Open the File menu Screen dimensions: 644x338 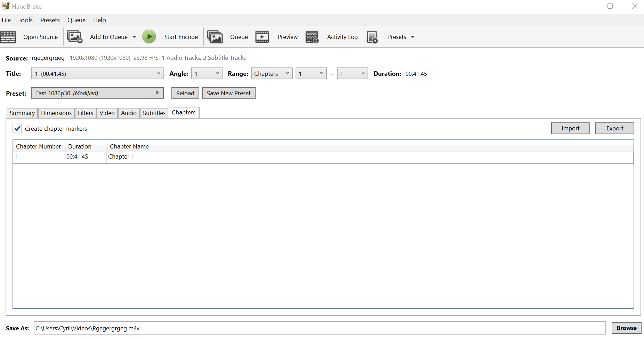(6, 20)
